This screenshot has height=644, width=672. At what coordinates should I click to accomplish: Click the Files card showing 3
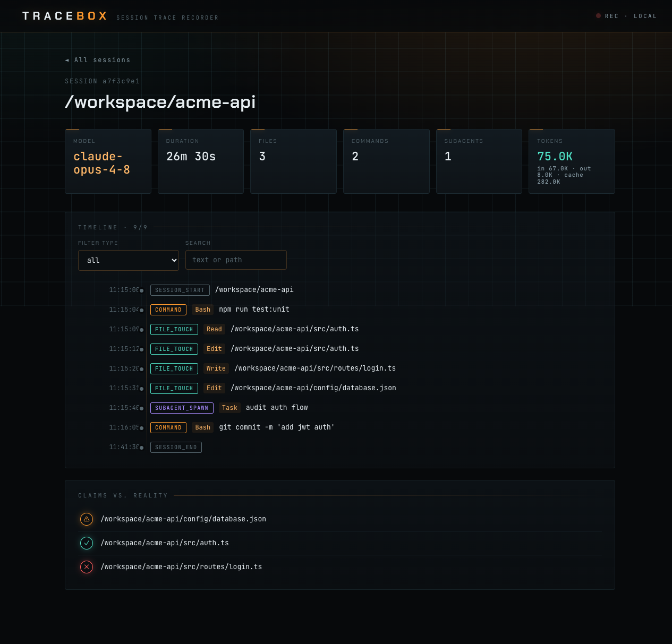pos(293,161)
